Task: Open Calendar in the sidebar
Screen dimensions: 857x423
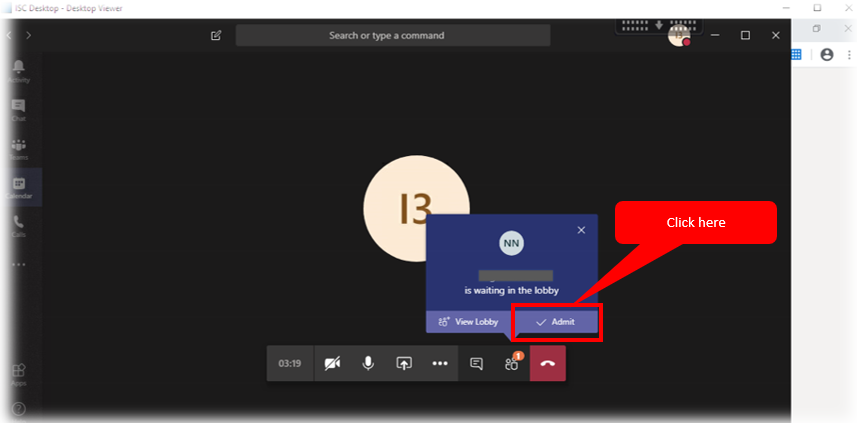Action: pyautogui.click(x=19, y=187)
